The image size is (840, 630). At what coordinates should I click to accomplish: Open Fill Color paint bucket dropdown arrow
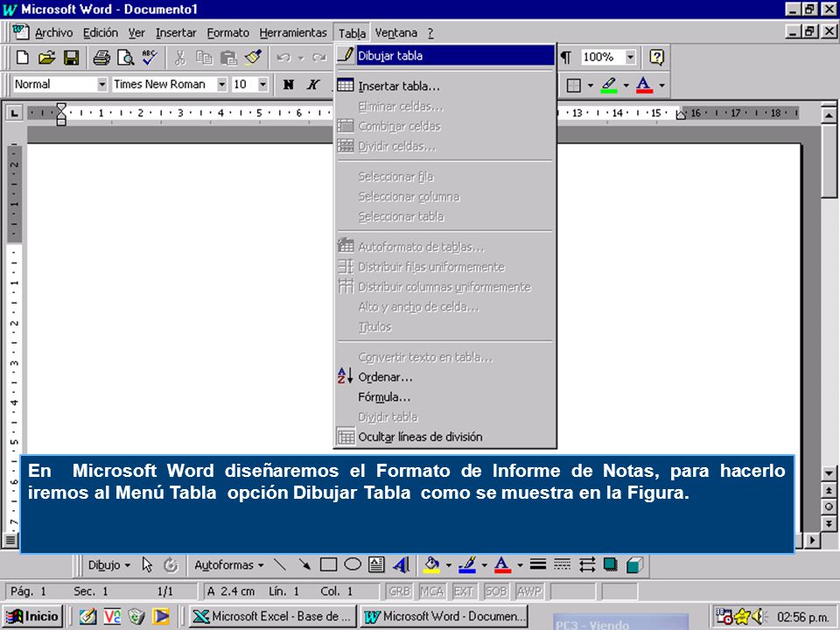[448, 565]
